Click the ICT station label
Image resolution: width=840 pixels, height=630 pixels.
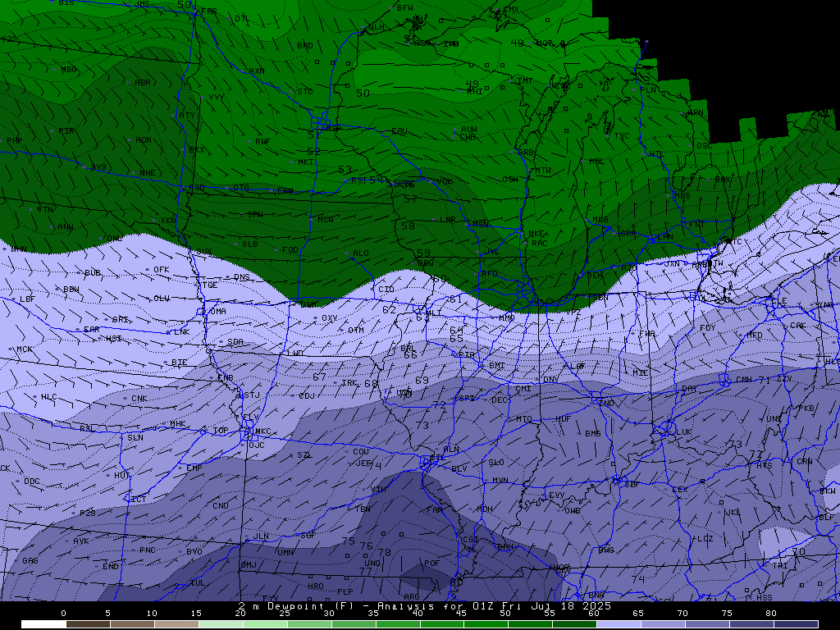tap(138, 500)
